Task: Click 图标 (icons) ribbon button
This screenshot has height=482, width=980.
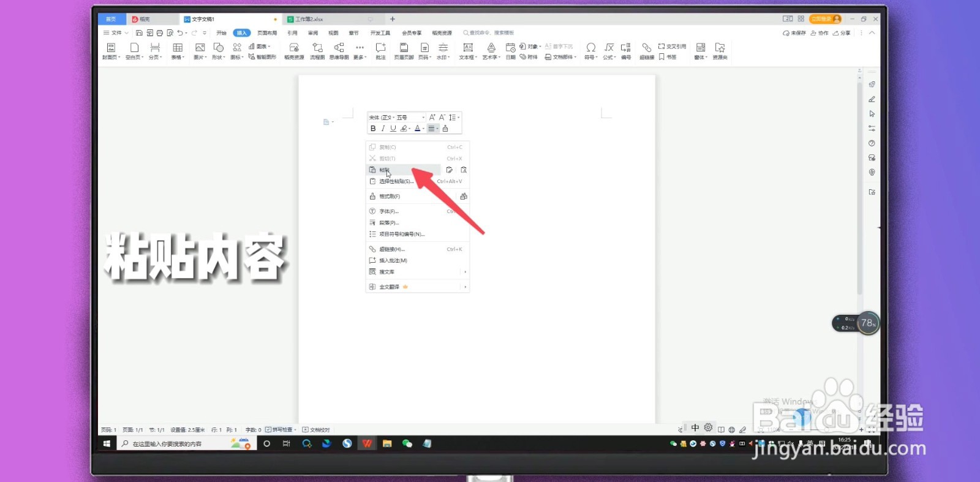Action: pos(236,51)
